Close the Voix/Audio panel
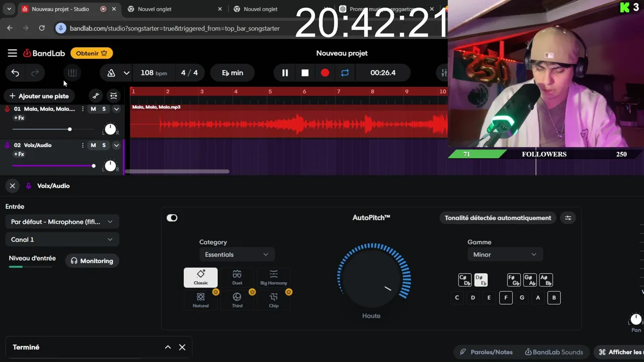This screenshot has height=362, width=644. click(13, 186)
